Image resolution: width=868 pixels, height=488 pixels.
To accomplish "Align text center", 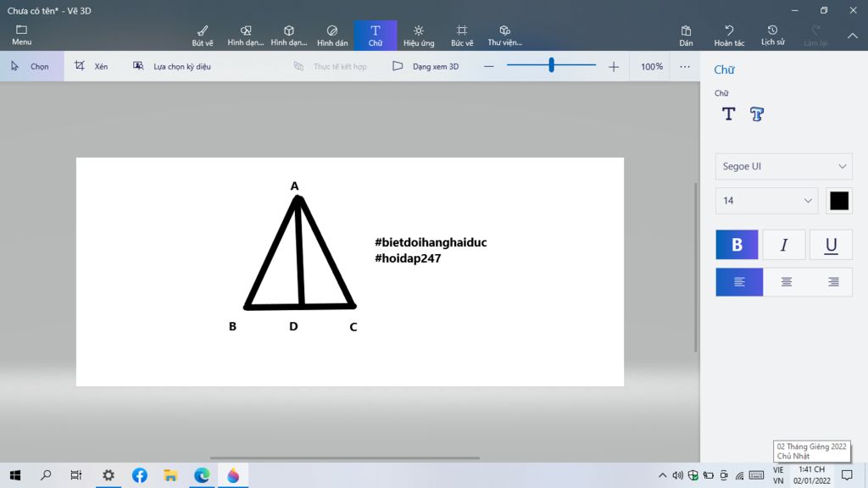I will click(786, 282).
